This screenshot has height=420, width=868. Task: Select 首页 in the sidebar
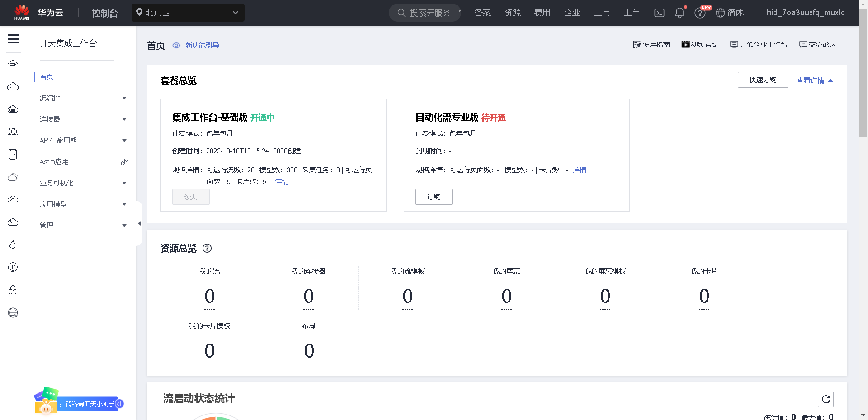click(47, 77)
